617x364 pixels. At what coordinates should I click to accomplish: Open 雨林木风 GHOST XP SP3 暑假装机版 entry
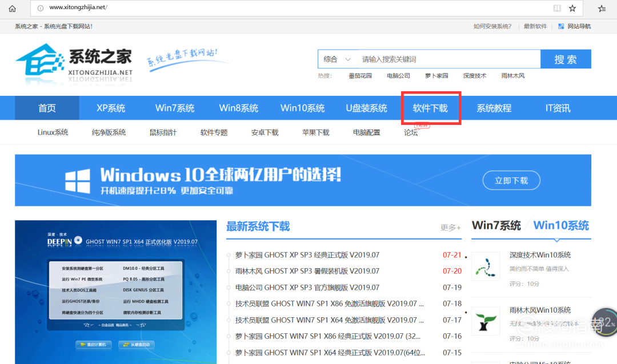(x=307, y=271)
